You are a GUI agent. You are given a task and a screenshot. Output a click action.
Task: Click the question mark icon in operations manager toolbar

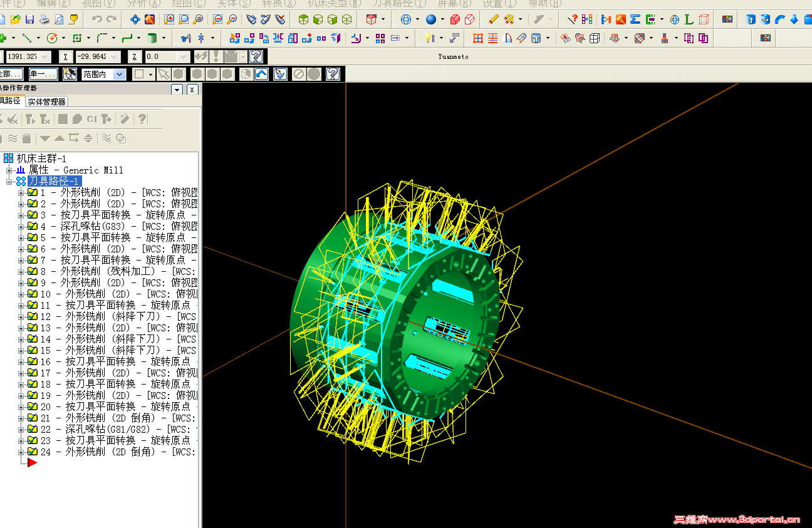click(143, 119)
